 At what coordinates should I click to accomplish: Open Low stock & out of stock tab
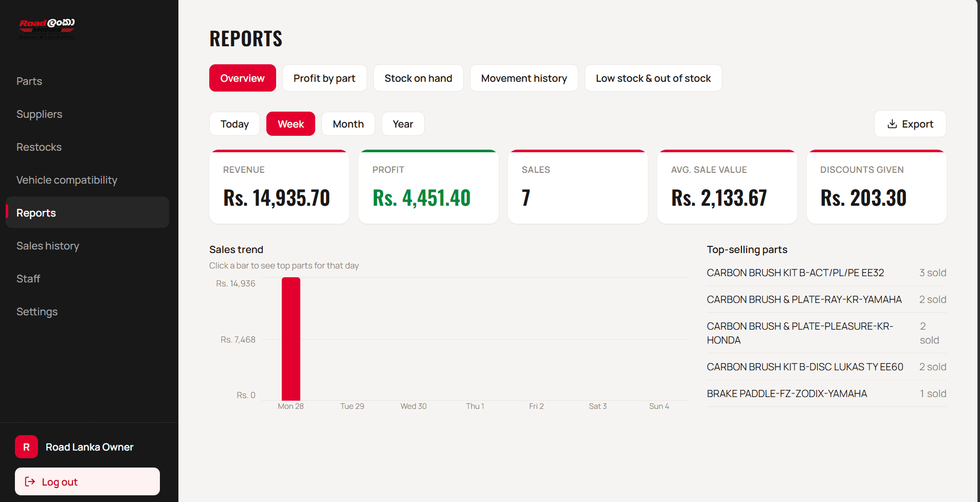click(x=654, y=78)
